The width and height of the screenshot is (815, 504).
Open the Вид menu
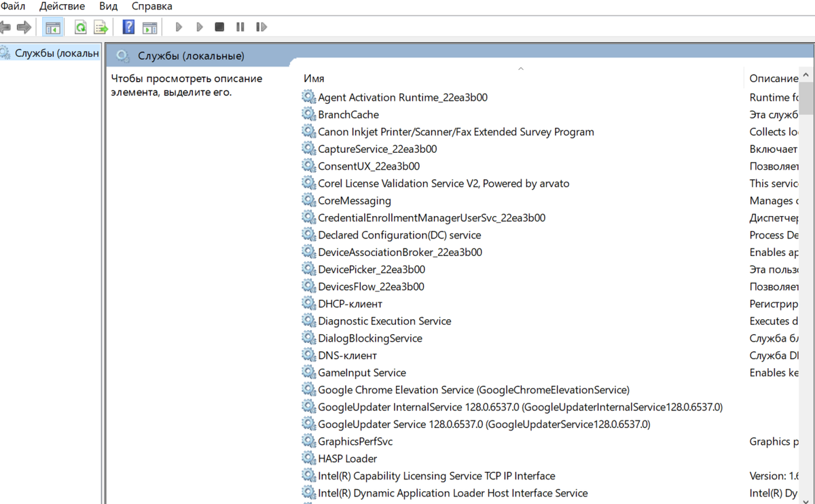point(107,6)
